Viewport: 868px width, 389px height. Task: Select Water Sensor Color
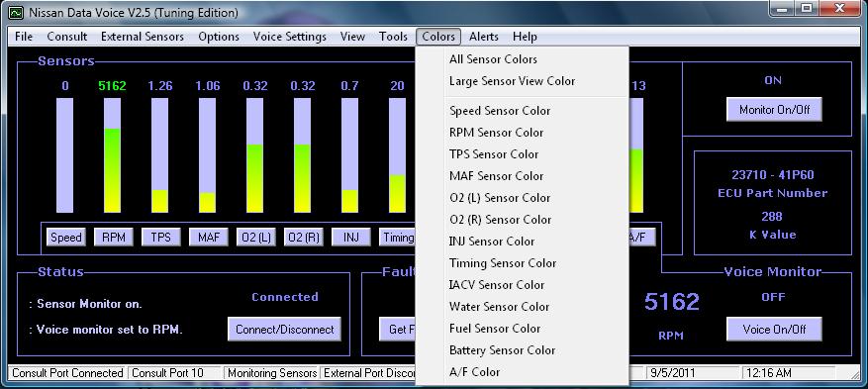click(522, 307)
